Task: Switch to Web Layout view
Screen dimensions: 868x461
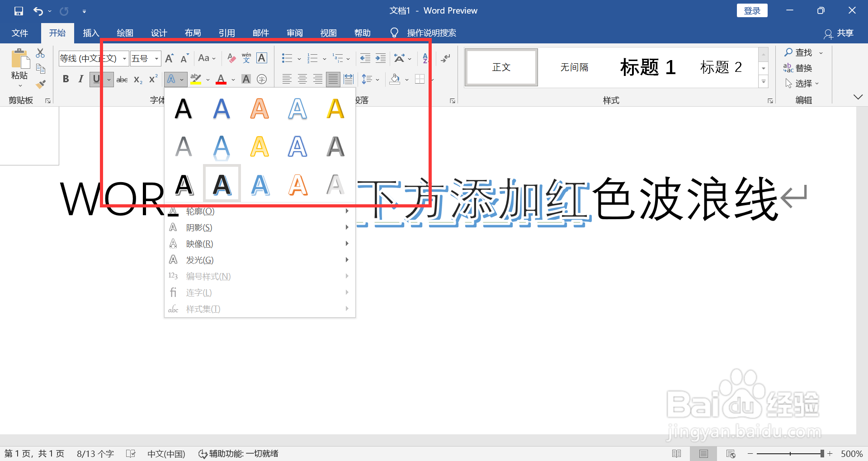Action: 731,454
